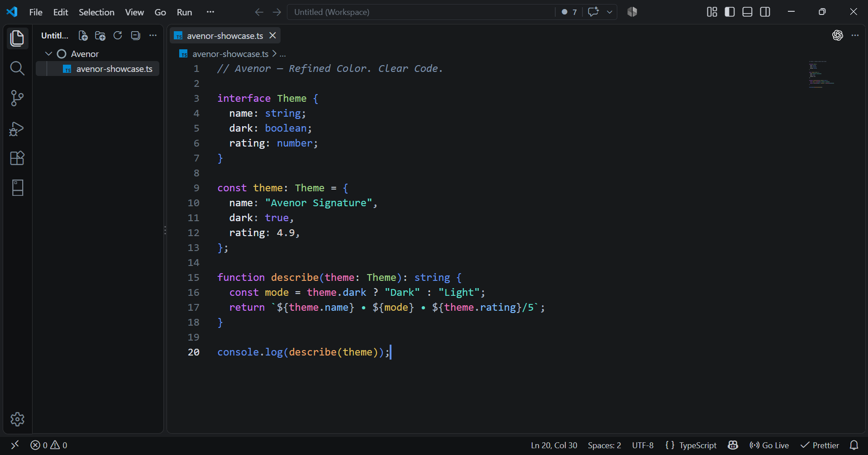Open the Go menu
This screenshot has height=455, width=868.
point(160,12)
